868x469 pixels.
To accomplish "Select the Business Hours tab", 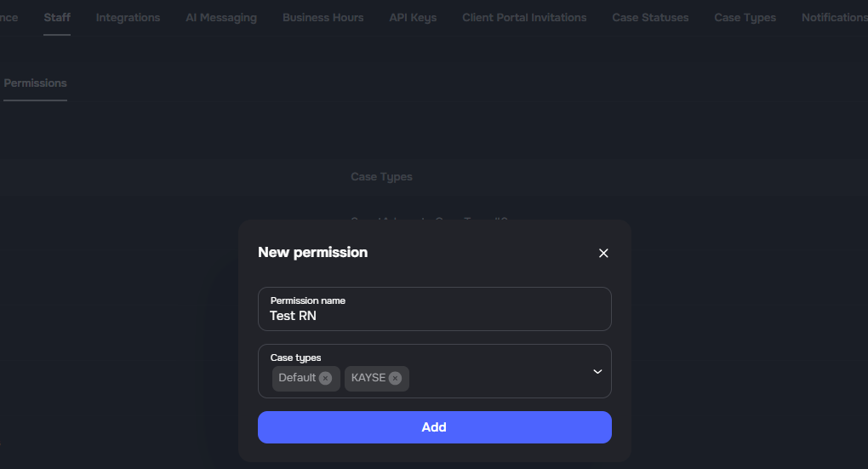I will [x=323, y=18].
